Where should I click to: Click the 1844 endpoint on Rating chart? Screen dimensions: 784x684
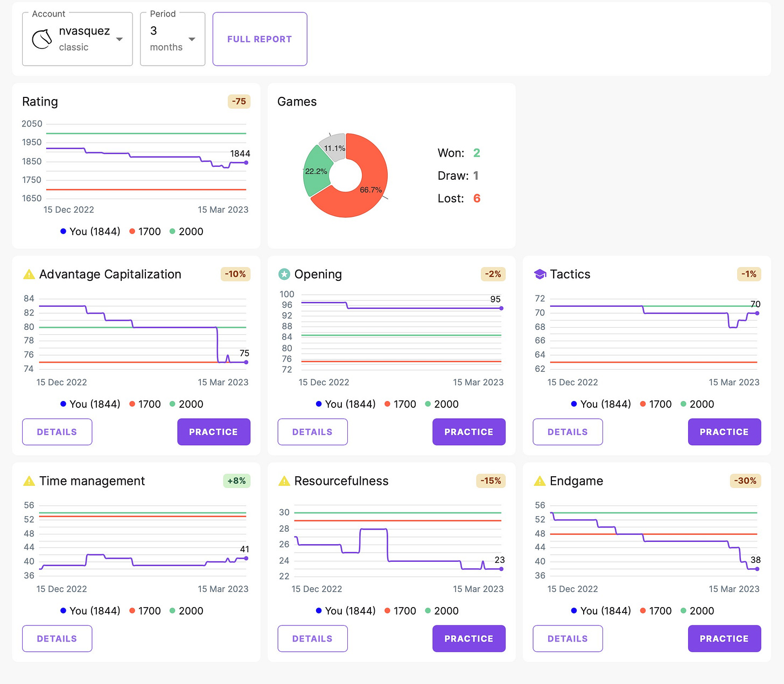click(x=247, y=163)
